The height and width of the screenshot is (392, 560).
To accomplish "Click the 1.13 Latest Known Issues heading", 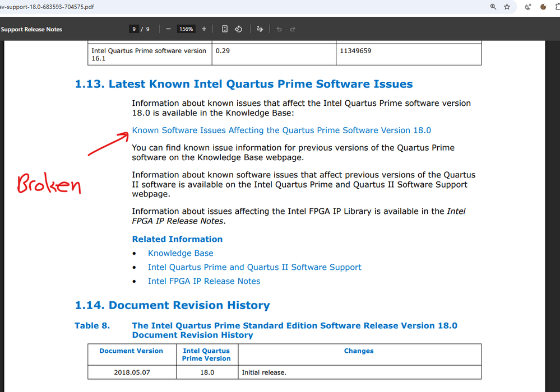I will pyautogui.click(x=244, y=85).
